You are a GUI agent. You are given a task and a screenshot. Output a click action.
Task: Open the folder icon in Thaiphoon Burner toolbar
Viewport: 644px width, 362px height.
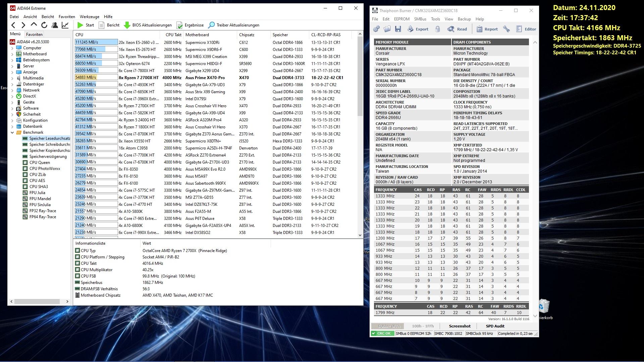coord(387,29)
